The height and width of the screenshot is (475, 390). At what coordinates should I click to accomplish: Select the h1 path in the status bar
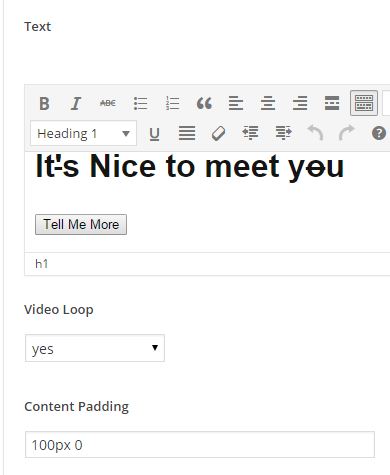point(42,264)
